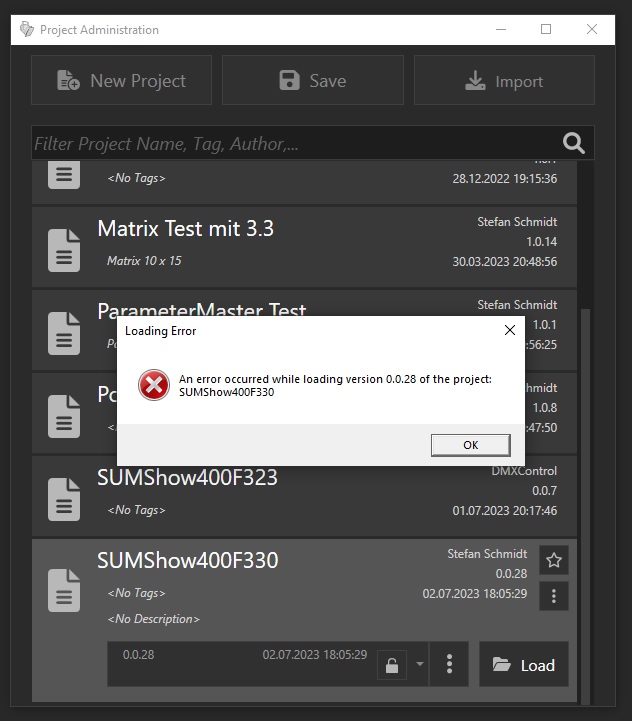This screenshot has width=632, height=721.
Task: Click the red error icon in dialog
Action: (153, 385)
